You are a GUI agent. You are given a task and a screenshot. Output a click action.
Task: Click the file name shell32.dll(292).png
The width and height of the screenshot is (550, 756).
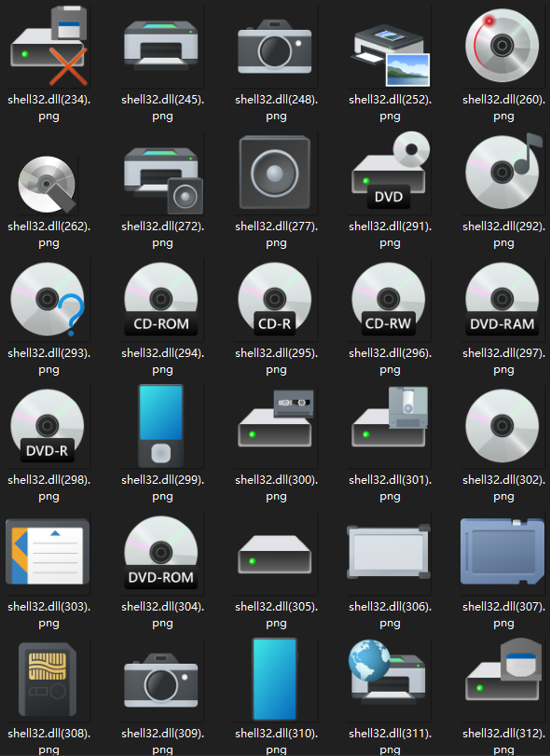coord(503,234)
